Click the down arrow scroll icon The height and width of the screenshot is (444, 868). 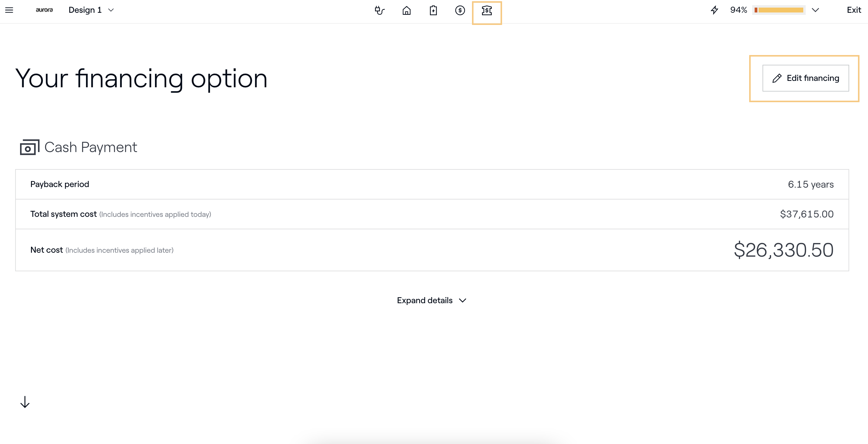click(25, 402)
